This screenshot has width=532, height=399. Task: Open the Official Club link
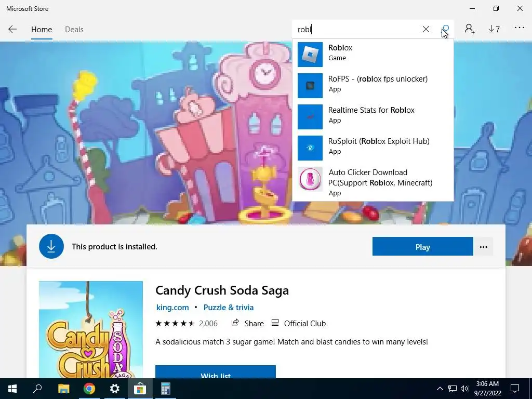coord(299,323)
